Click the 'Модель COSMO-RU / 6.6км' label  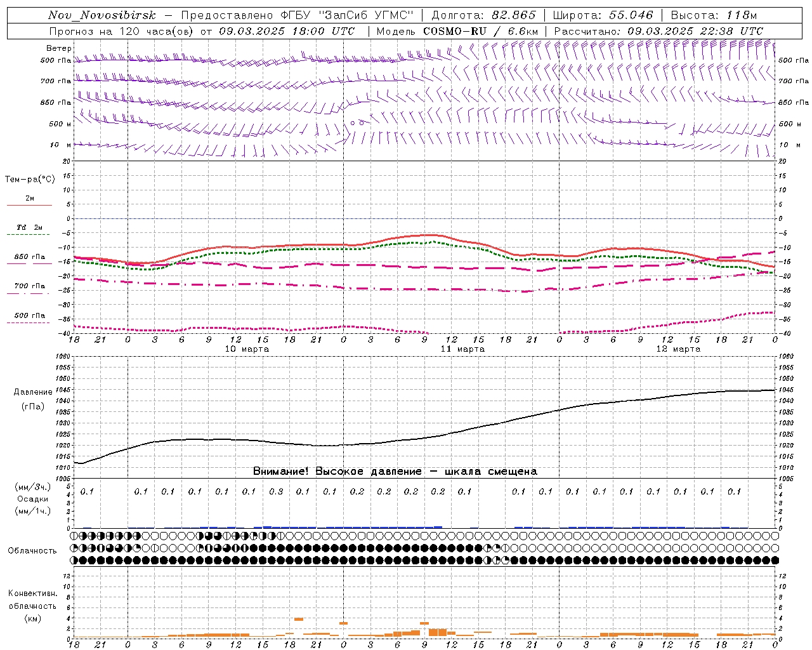[x=457, y=31]
